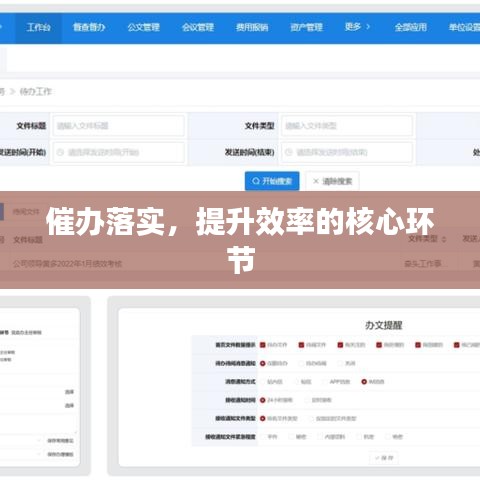Focus the 文件标题 input field
The width and height of the screenshot is (480, 480).
coord(119,126)
